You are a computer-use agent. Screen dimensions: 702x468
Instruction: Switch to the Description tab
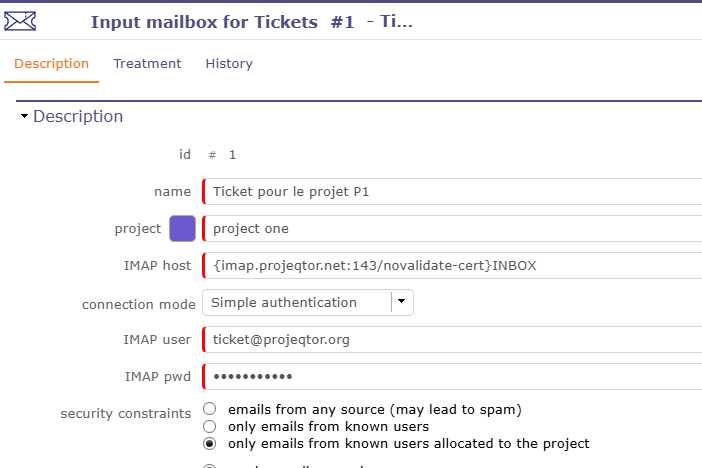coord(52,64)
